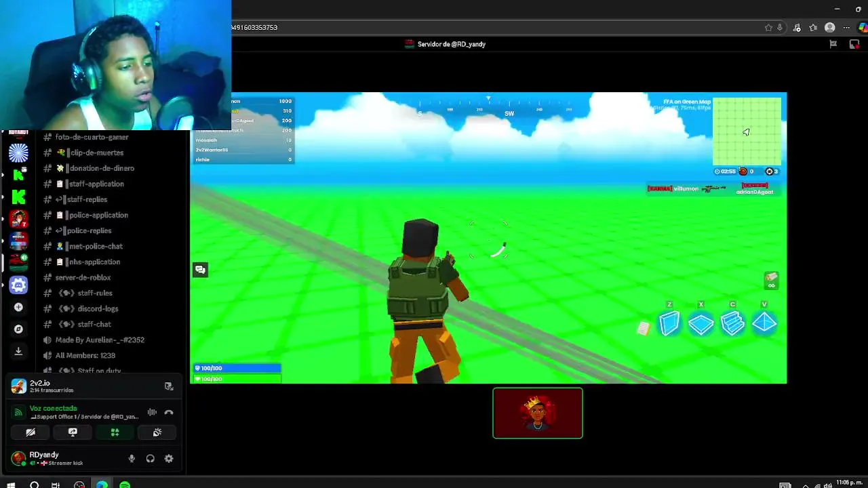Open browser more options menu

coord(846,28)
